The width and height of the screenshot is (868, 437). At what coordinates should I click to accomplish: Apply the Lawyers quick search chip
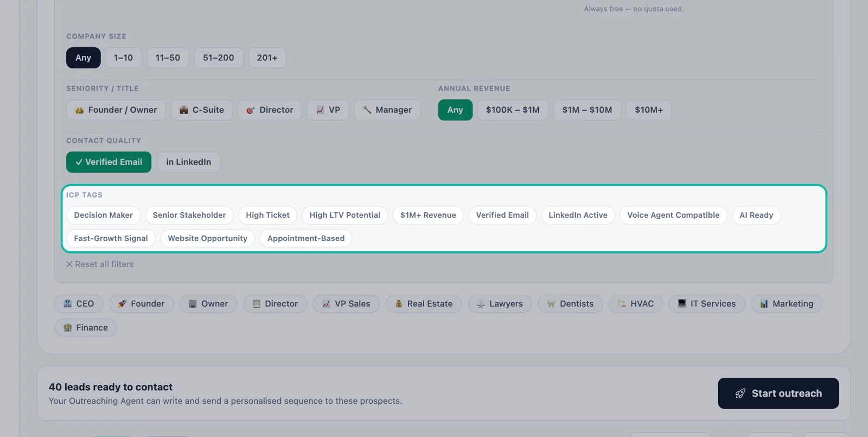click(500, 303)
